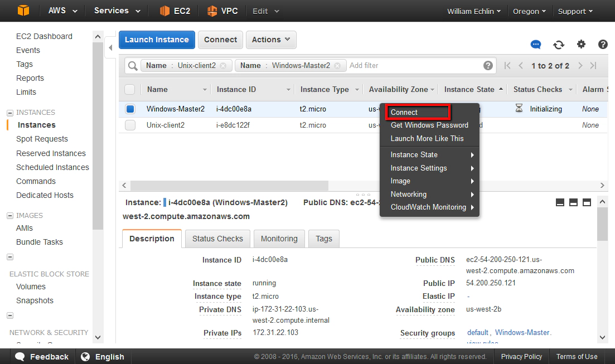The height and width of the screenshot is (364, 615).
Task: Click the Launch Instance button
Action: 157,40
